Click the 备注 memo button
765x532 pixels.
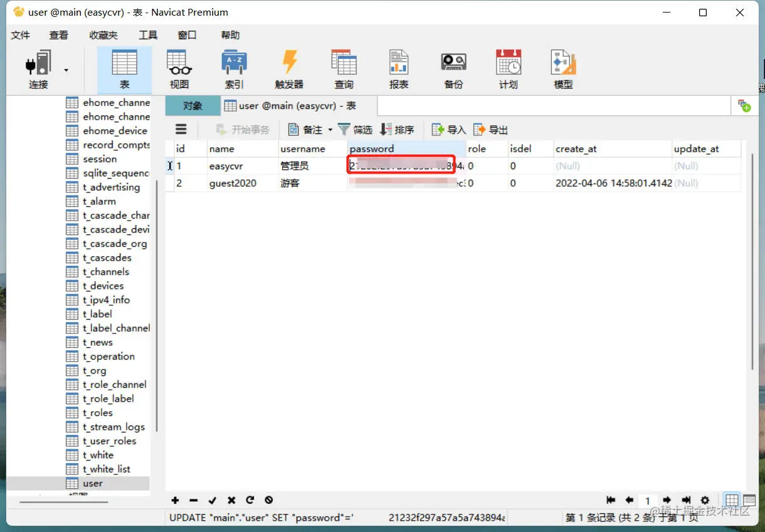pos(305,130)
